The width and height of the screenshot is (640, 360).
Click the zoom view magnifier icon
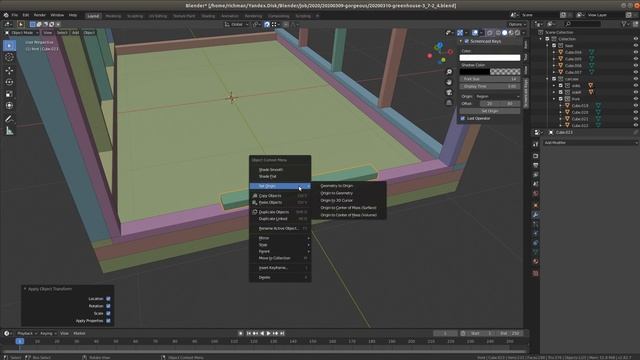pos(449,72)
